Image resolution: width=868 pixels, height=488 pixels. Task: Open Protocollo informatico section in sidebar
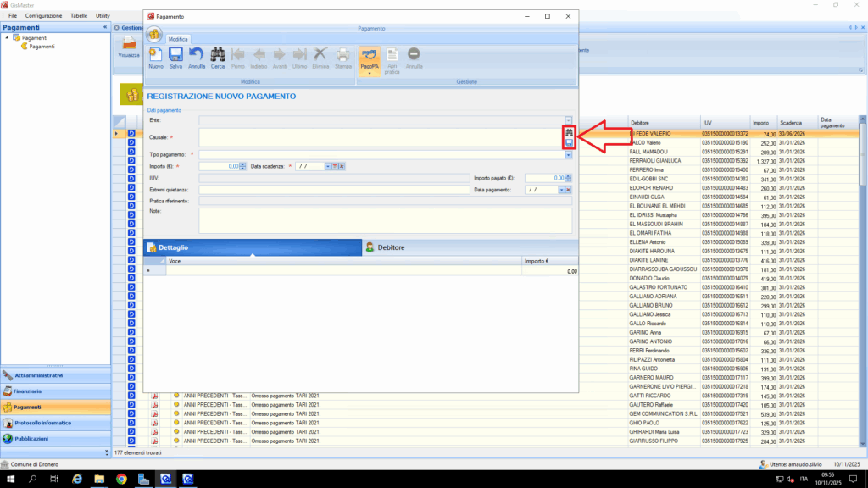coord(42,423)
